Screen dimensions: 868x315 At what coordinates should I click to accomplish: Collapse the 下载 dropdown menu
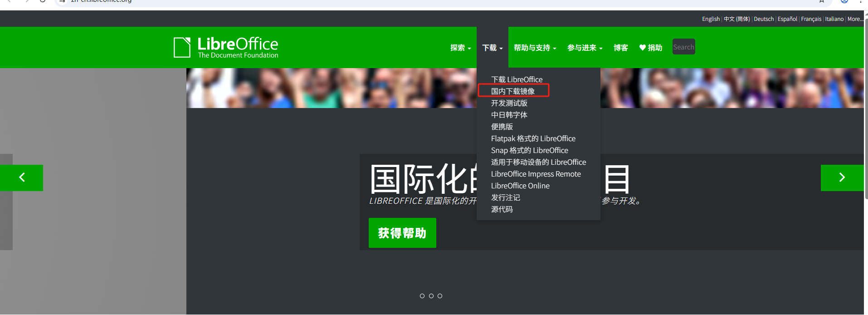[493, 48]
